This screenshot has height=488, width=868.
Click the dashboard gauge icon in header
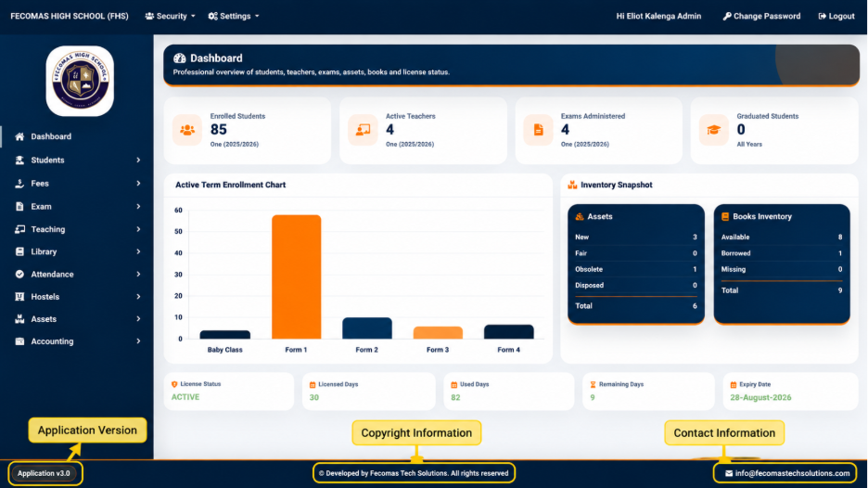[x=179, y=58]
